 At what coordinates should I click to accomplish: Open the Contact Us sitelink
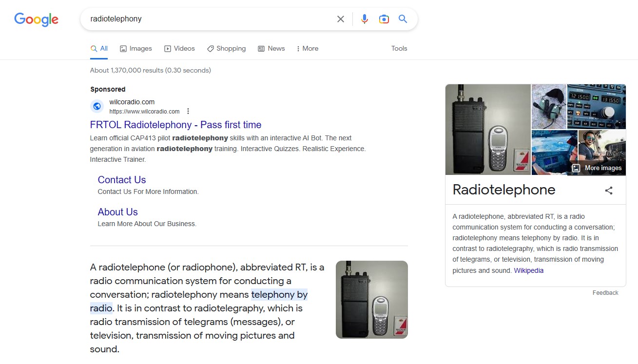[122, 180]
